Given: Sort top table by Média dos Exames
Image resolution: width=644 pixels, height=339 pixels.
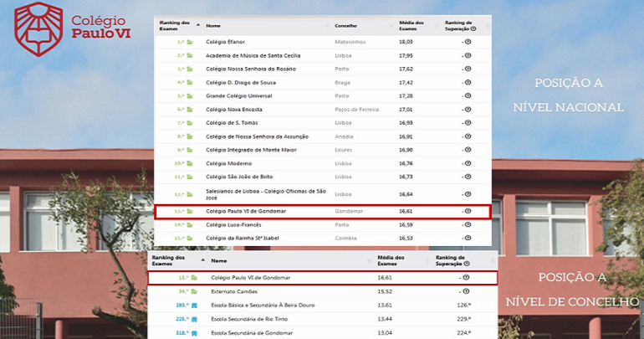Looking at the screenshot, I should coord(411,25).
